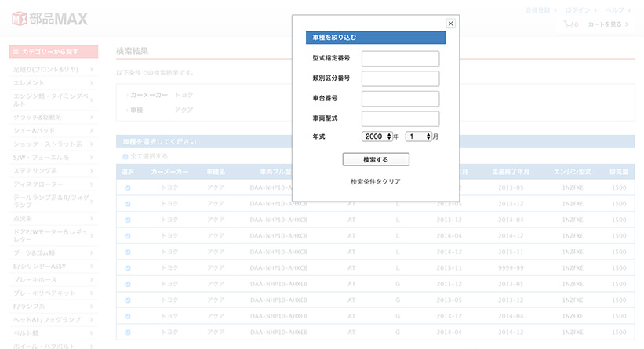
Task: Click the 排気量 column header
Action: coord(619,172)
